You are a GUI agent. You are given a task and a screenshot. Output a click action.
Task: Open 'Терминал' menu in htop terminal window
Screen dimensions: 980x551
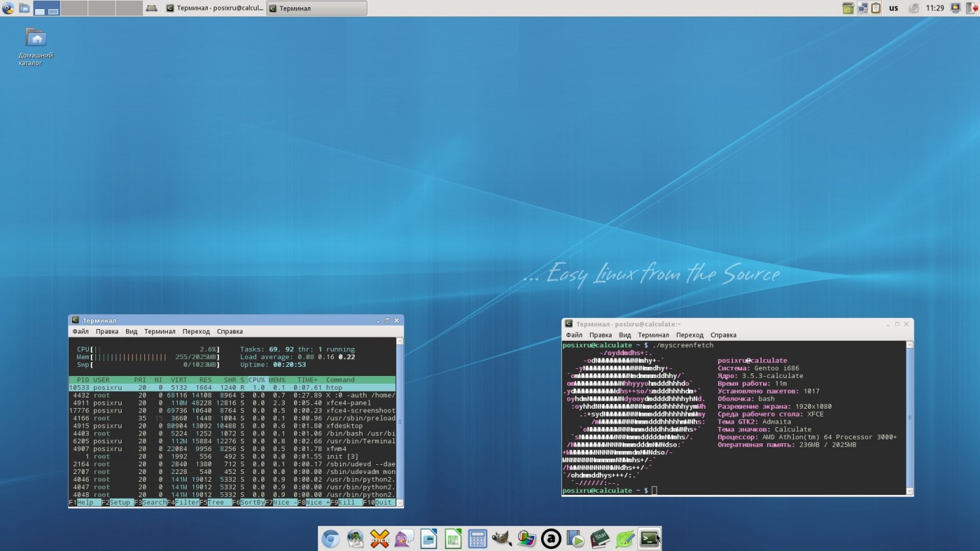coord(160,332)
